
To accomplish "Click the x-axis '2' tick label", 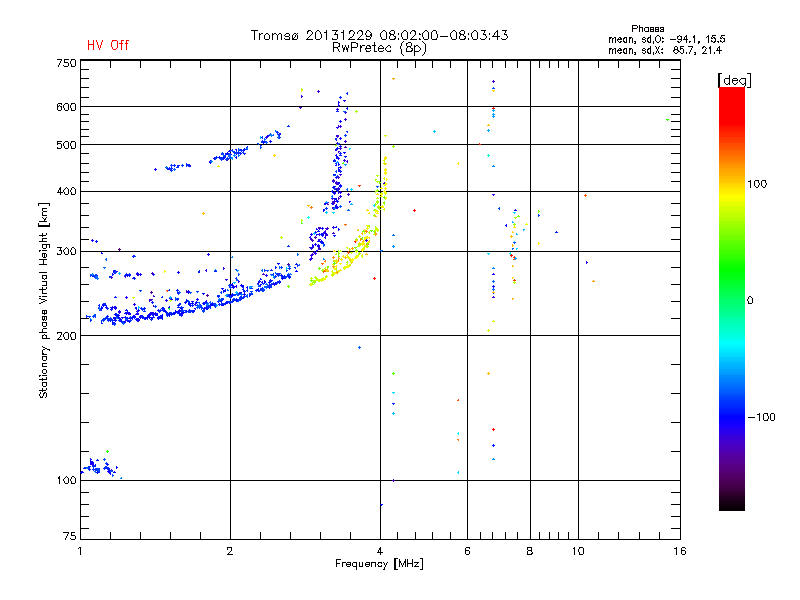I will (x=230, y=551).
